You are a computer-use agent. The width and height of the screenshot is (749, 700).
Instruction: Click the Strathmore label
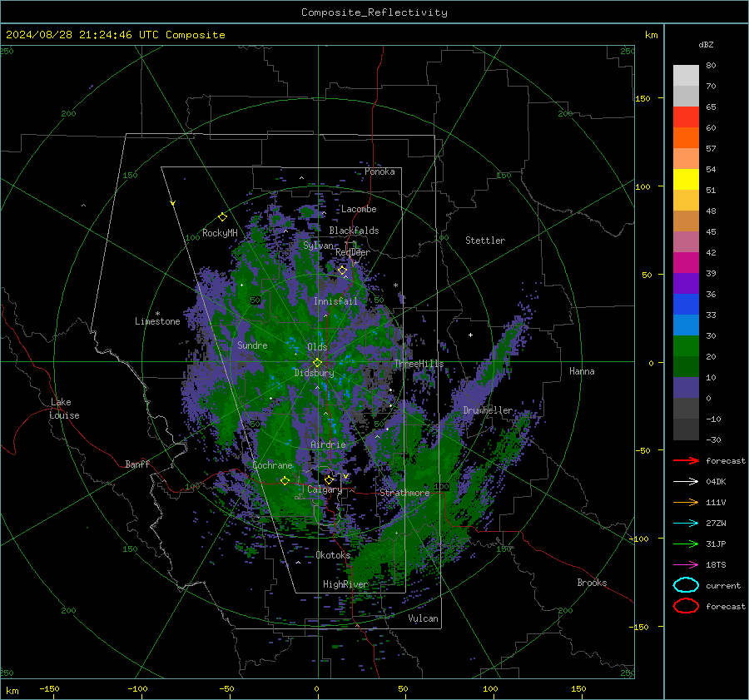[x=404, y=493]
